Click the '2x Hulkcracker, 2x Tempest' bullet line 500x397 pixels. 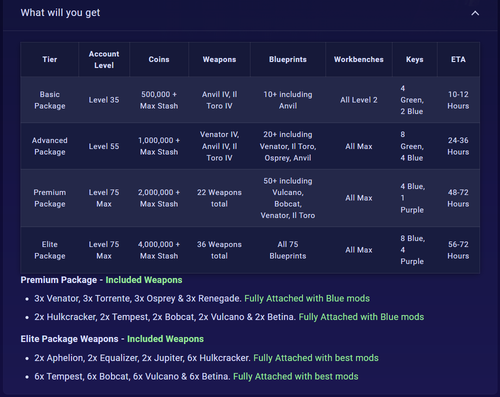coord(229,317)
